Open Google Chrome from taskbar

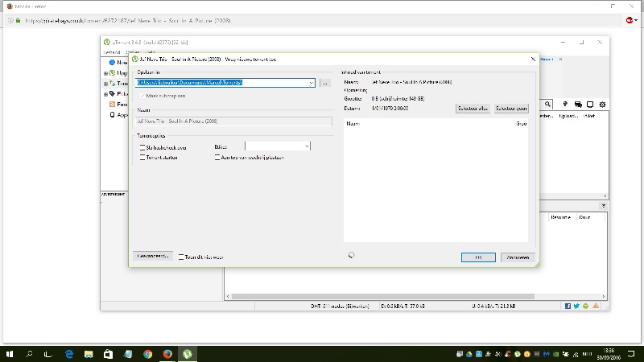[148, 354]
